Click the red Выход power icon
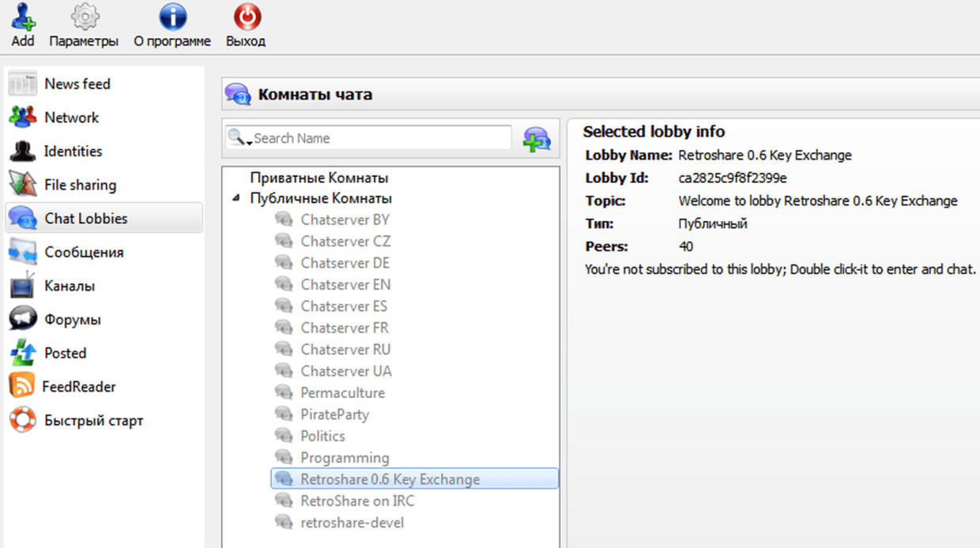 246,17
